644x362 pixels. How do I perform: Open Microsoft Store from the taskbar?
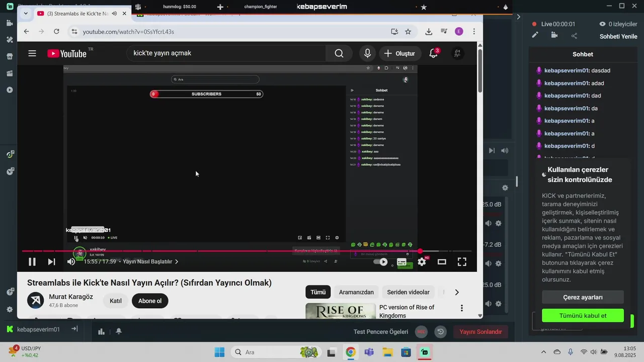click(x=406, y=352)
